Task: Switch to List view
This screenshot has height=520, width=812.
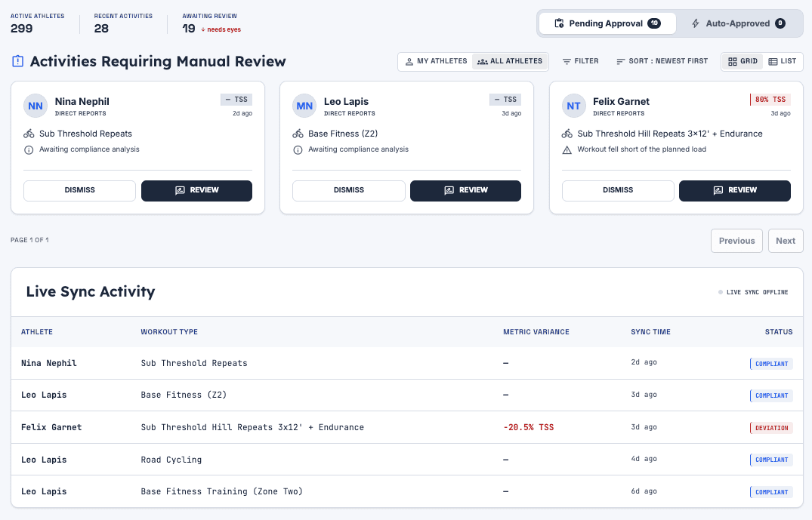Action: 782,61
